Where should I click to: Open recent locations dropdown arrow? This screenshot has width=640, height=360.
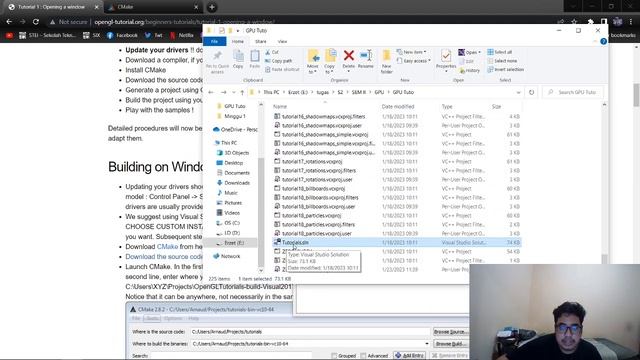pyautogui.click(x=233, y=92)
